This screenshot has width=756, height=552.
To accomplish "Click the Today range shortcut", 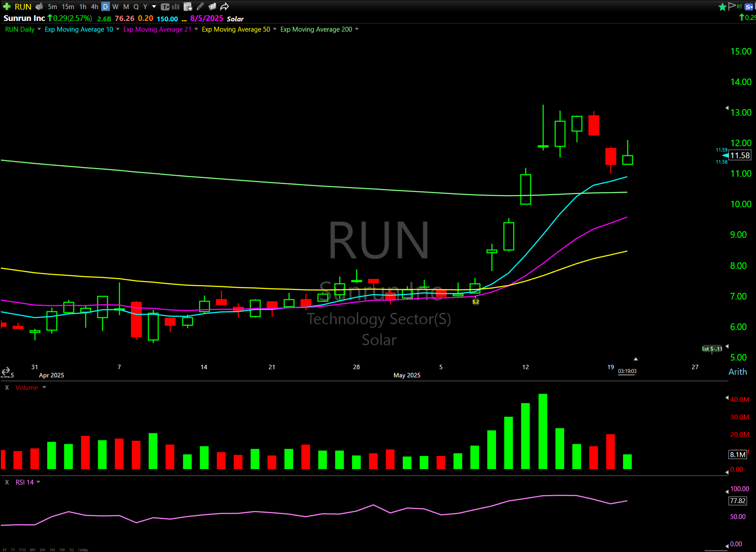I will pos(83,550).
